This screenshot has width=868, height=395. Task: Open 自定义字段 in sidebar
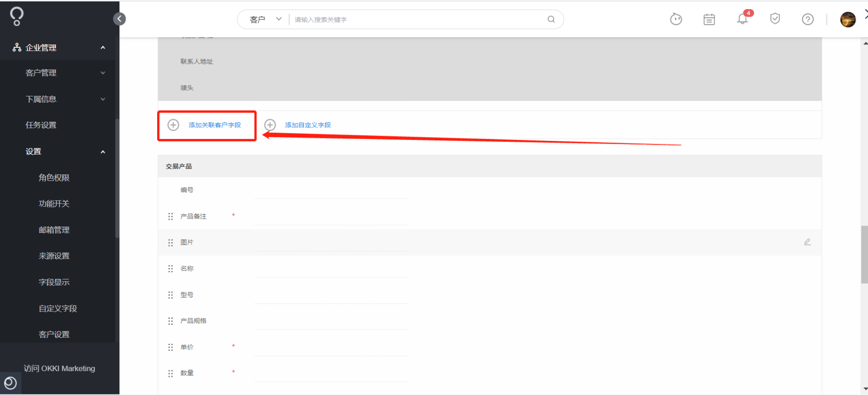coord(58,309)
